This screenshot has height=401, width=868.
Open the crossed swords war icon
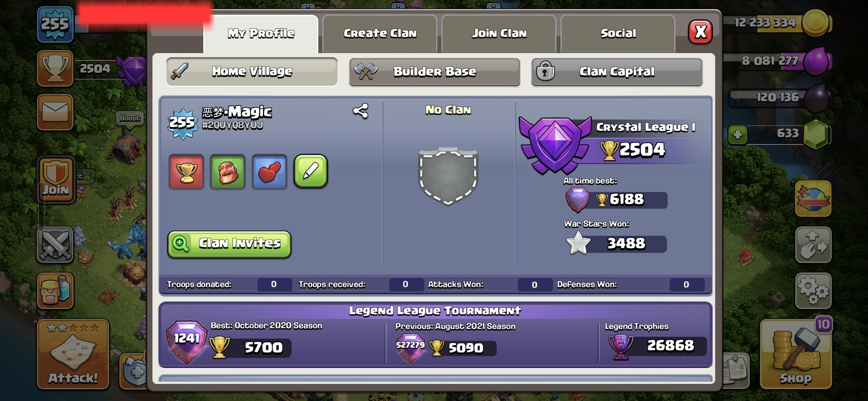pyautogui.click(x=55, y=245)
